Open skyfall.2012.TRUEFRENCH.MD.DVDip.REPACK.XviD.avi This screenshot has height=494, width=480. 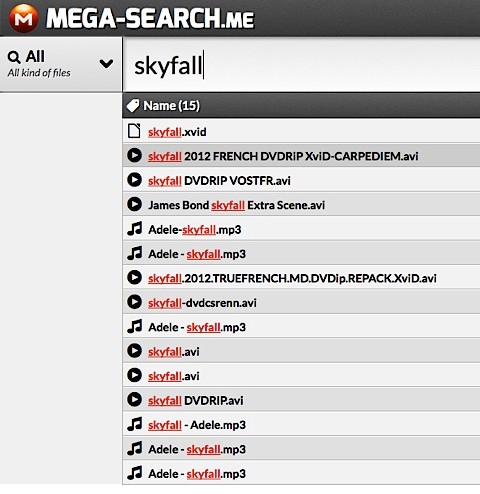pos(292,278)
